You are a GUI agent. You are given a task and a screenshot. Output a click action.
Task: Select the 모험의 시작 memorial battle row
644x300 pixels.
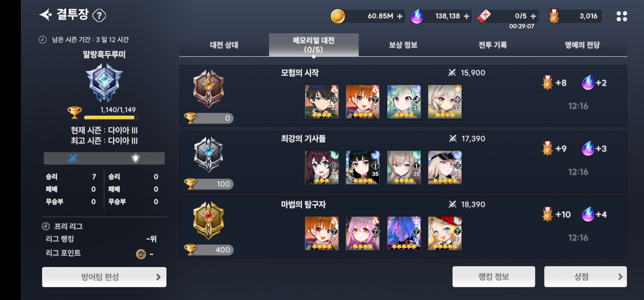click(403, 96)
